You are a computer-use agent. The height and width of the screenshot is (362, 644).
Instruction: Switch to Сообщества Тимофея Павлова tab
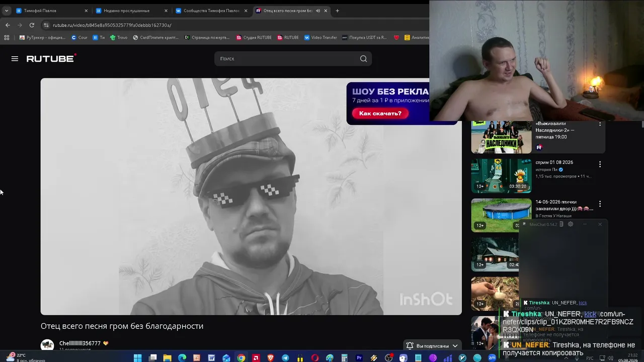211,11
